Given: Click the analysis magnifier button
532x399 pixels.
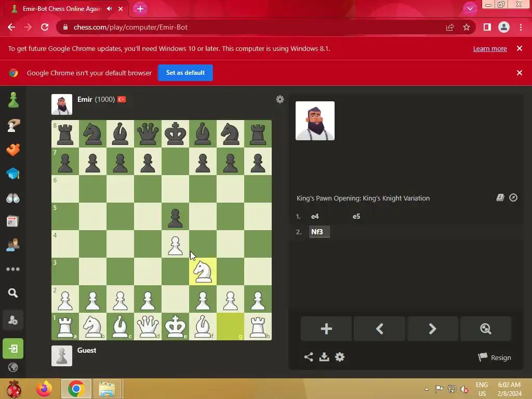Looking at the screenshot, I should pyautogui.click(x=486, y=329).
